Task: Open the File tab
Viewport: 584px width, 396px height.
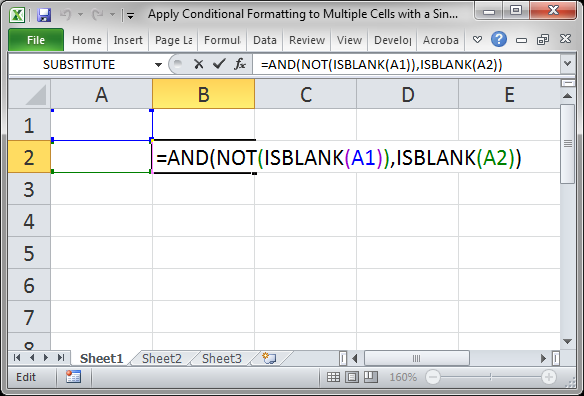Action: 36,40
